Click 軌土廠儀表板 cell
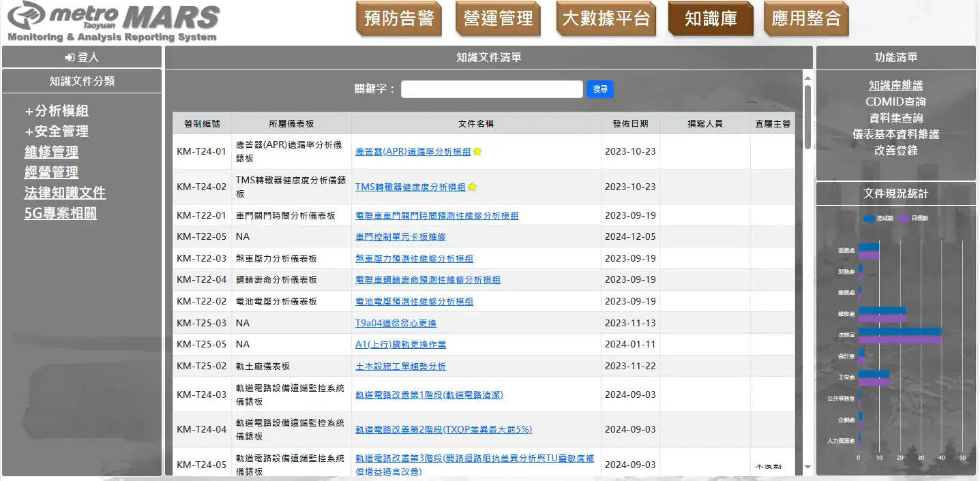Viewport: 980px width, 481px height. 291,367
